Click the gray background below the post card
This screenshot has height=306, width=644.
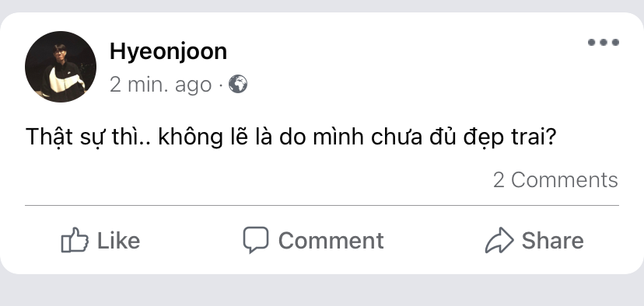321,290
